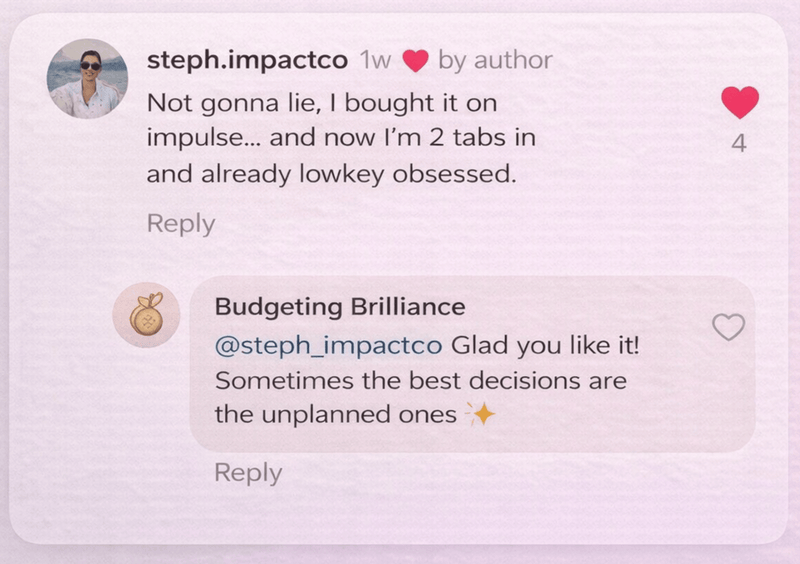Image resolution: width=800 pixels, height=564 pixels.
Task: Click the "Not gonna lie" comment text
Action: tap(321, 102)
